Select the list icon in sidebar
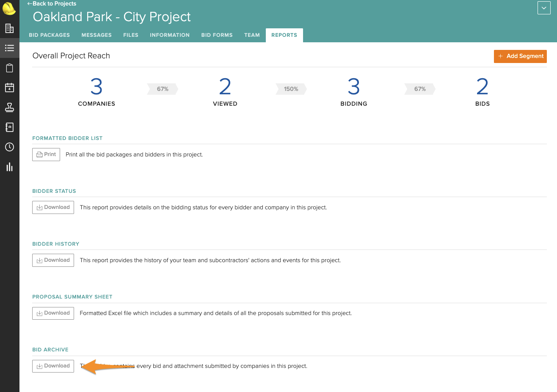This screenshot has width=557, height=392. pos(9,48)
